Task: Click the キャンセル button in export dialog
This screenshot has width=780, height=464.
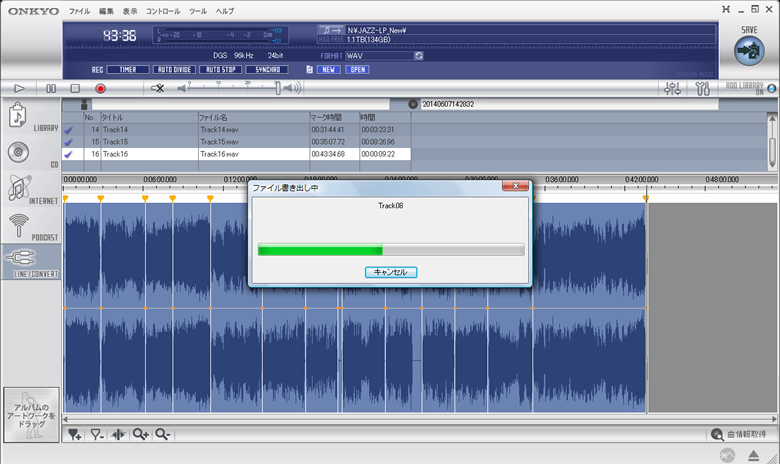Action: pos(390,272)
